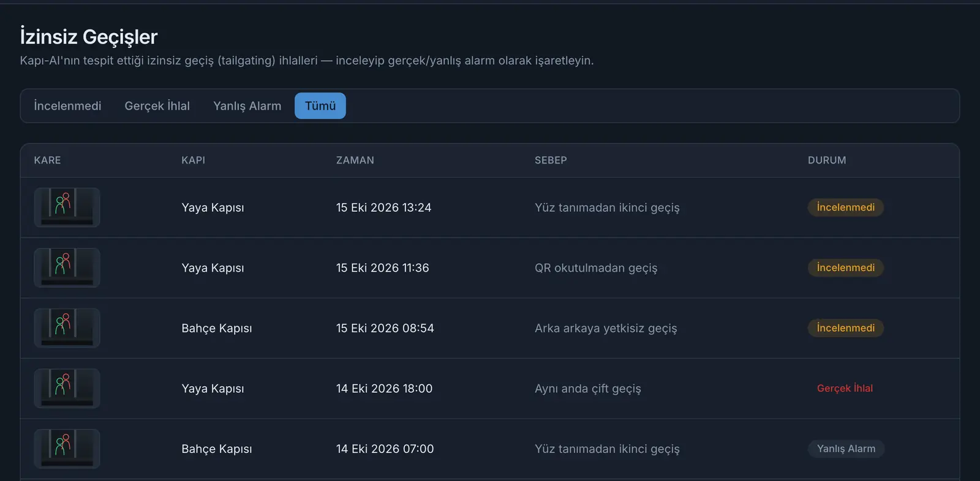
Task: Click the KAPI column header
Action: (194, 160)
